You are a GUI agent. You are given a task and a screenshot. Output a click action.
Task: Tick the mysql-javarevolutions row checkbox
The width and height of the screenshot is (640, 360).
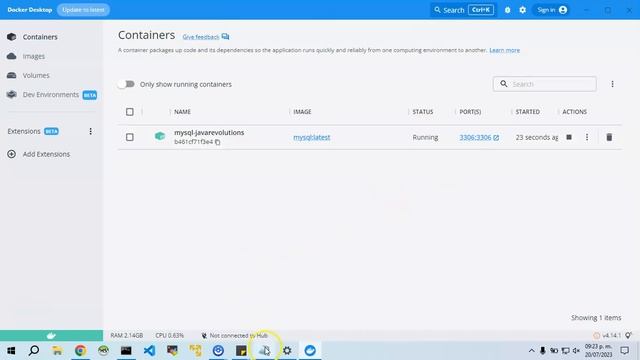130,137
